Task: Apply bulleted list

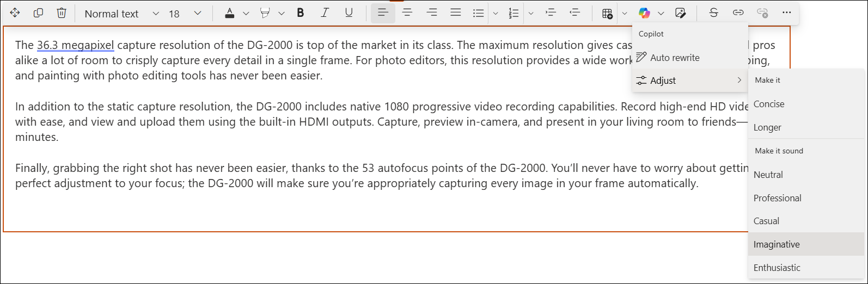Action: click(478, 14)
